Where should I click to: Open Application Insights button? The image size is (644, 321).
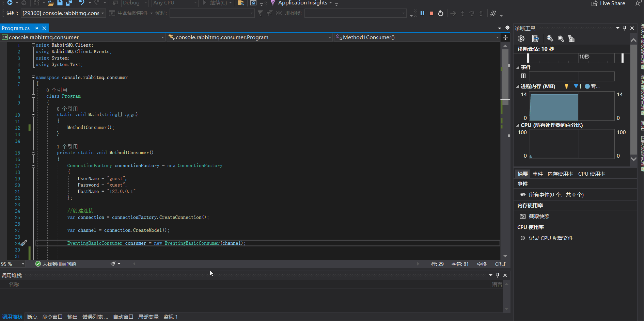point(302,3)
